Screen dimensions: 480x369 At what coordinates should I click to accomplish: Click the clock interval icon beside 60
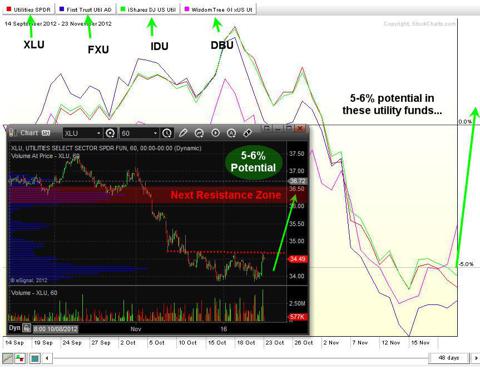[167, 133]
